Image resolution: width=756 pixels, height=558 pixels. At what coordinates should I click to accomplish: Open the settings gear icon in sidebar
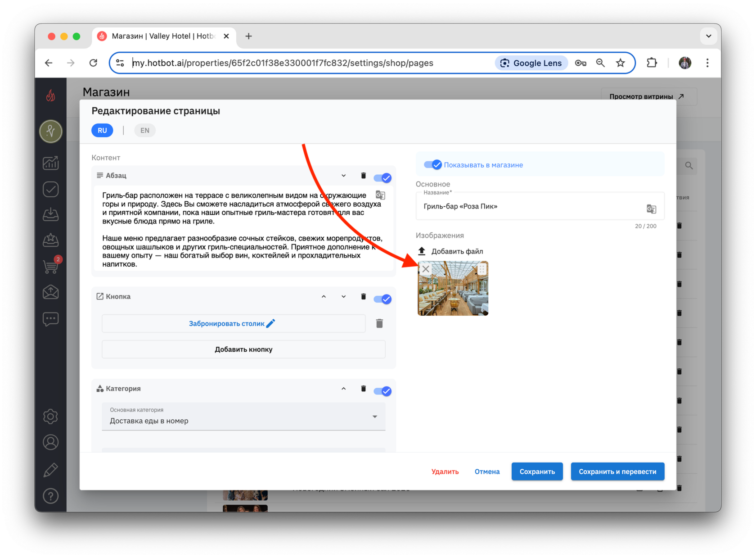[51, 416]
